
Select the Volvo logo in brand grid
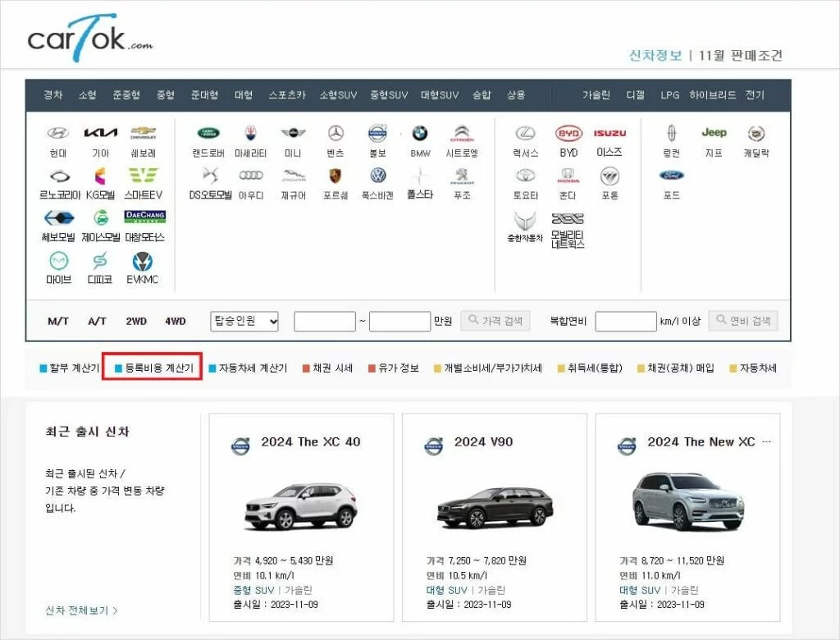(x=377, y=133)
